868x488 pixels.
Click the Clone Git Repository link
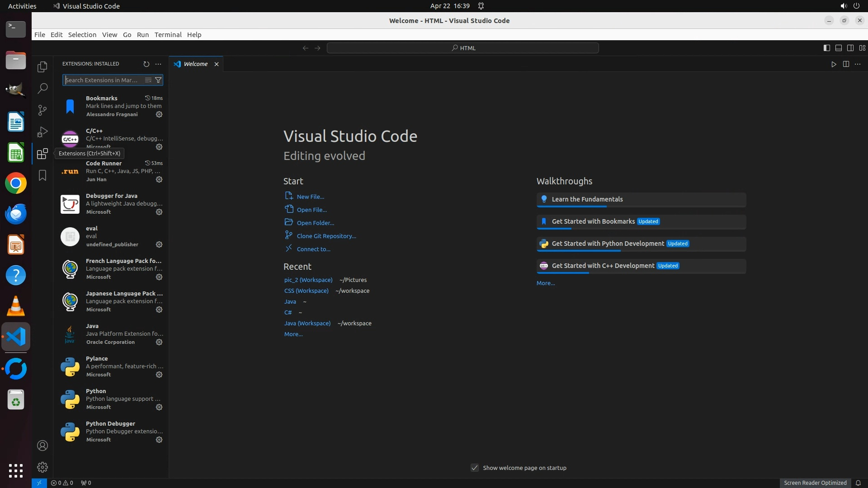(x=326, y=236)
